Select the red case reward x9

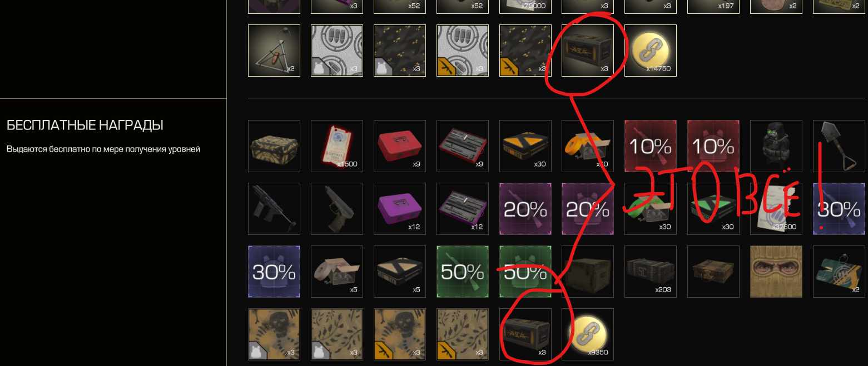click(400, 146)
